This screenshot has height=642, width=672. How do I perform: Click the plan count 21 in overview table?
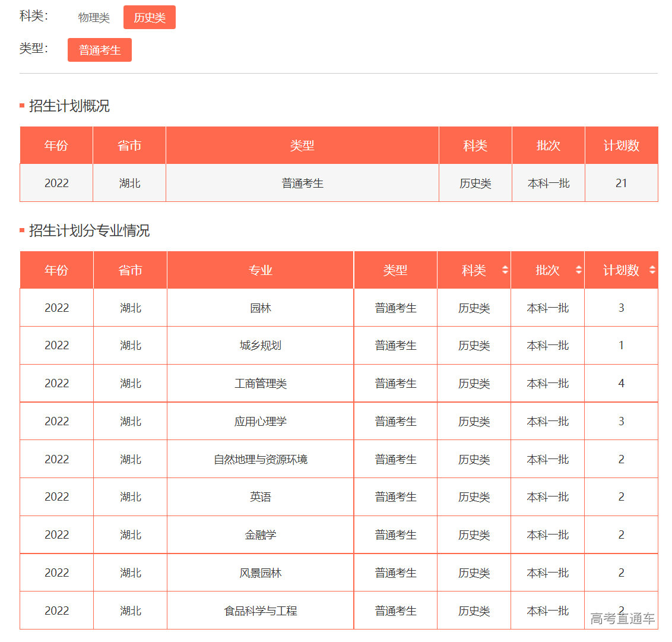click(621, 183)
